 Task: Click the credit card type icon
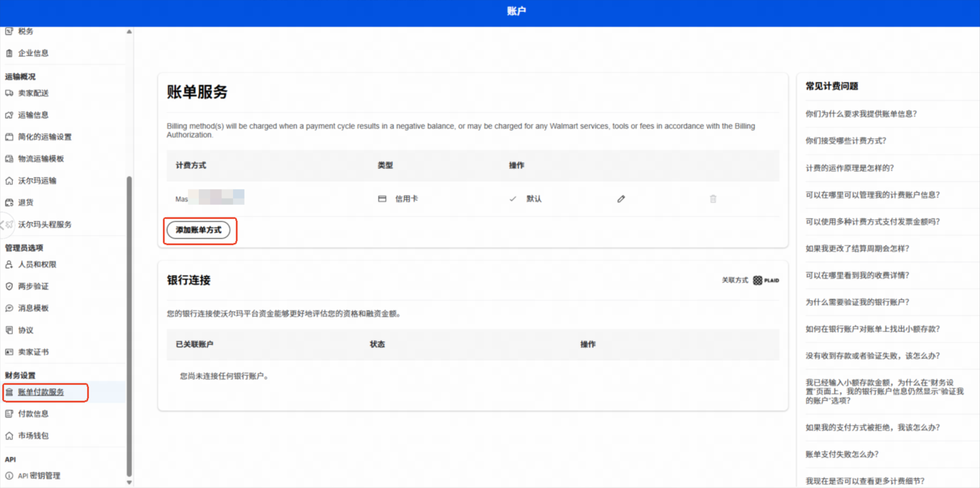coord(382,199)
